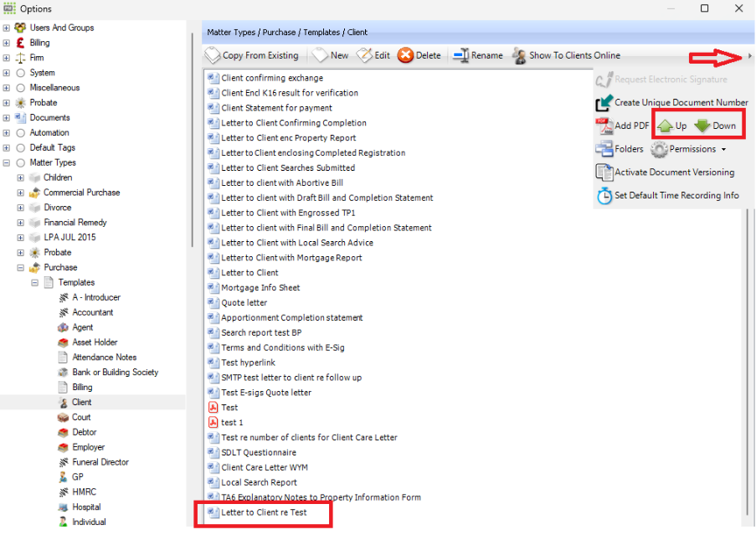This screenshot has height=540, width=756.
Task: Click the Hospital tree icon
Action: pos(63,507)
